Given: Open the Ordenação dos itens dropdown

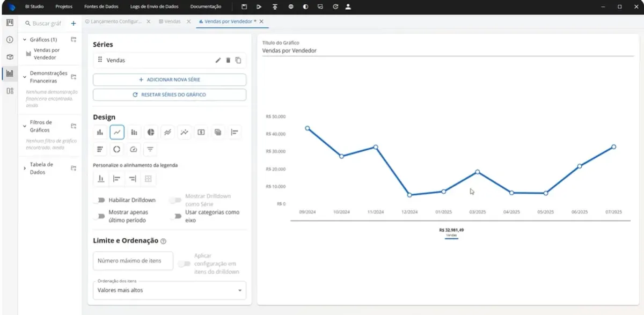Looking at the screenshot, I should click(170, 290).
